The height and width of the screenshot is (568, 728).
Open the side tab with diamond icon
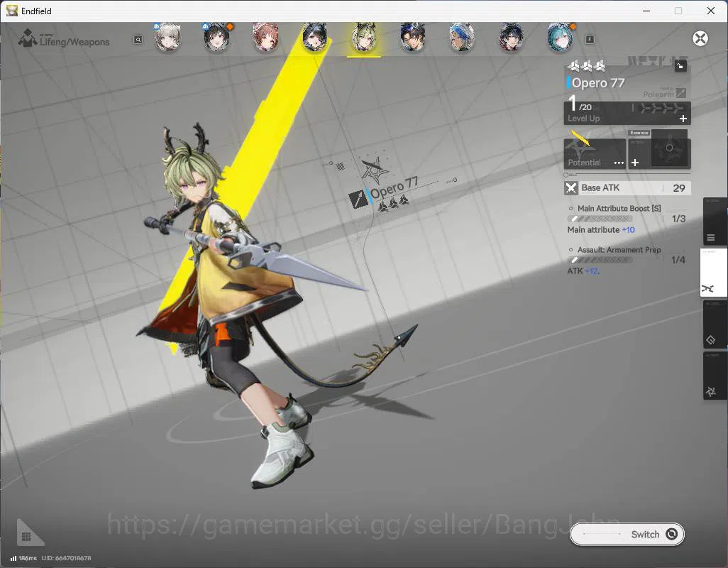[x=714, y=324]
